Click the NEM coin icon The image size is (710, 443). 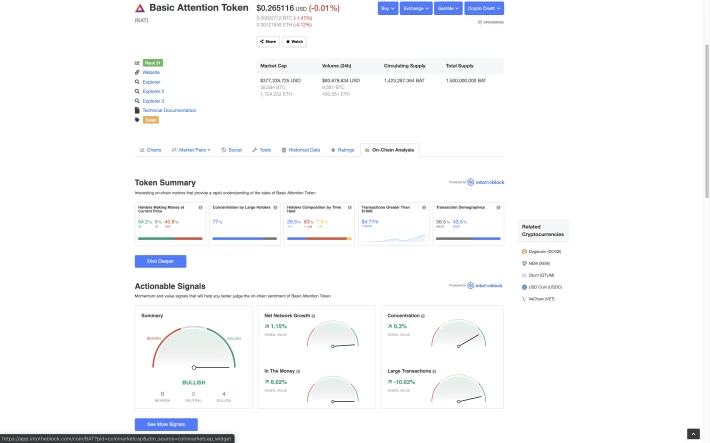[x=524, y=263]
